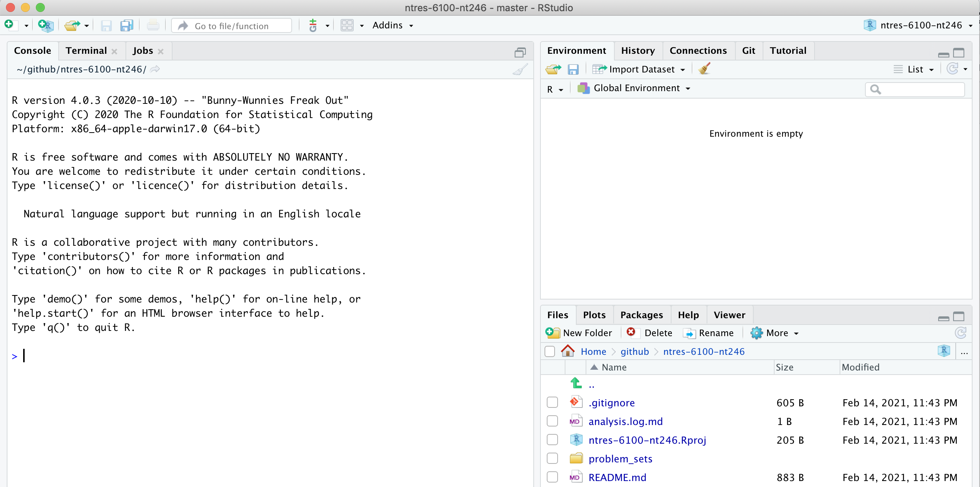This screenshot has width=980, height=487.
Task: Open the New File dropdown arrow
Action: [x=26, y=26]
